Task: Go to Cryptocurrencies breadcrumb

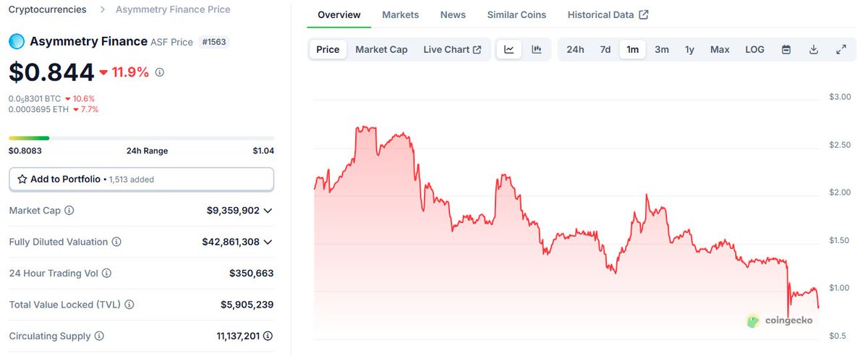Action: [x=47, y=9]
